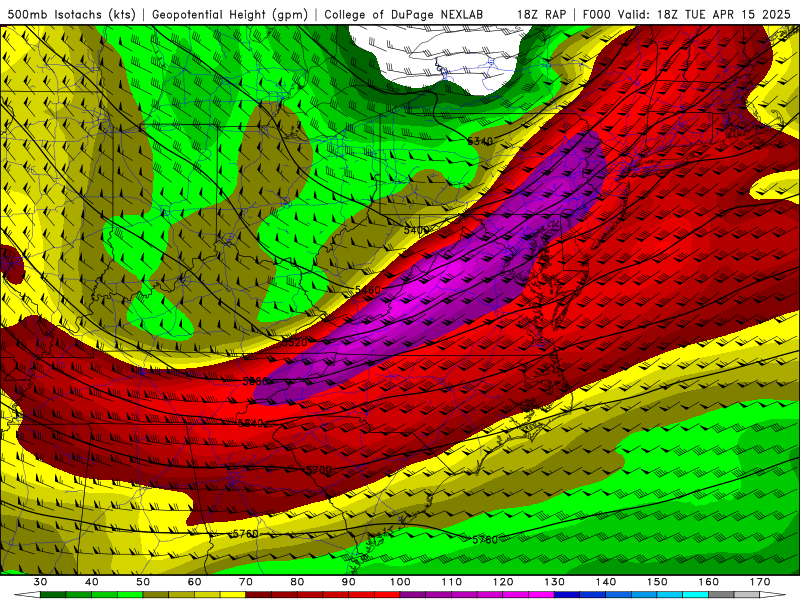Click the 5400 height contour label
800x600 pixels.
pyautogui.click(x=416, y=230)
